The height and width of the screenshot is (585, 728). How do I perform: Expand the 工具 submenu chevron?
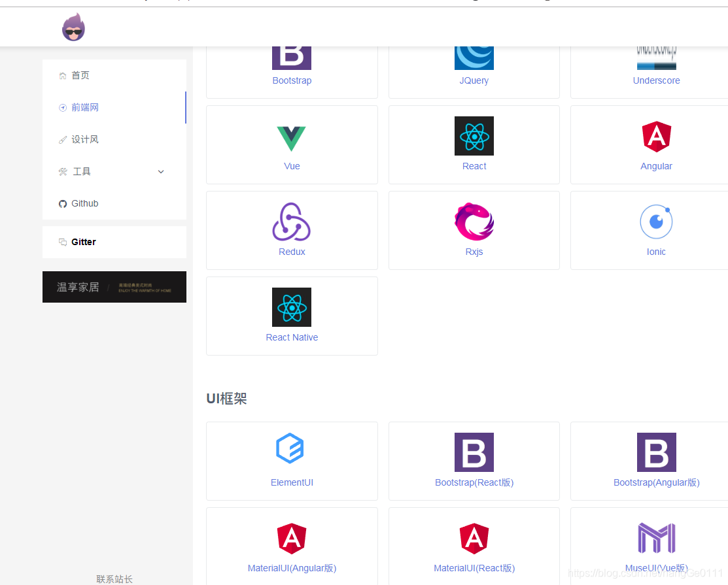click(x=161, y=172)
